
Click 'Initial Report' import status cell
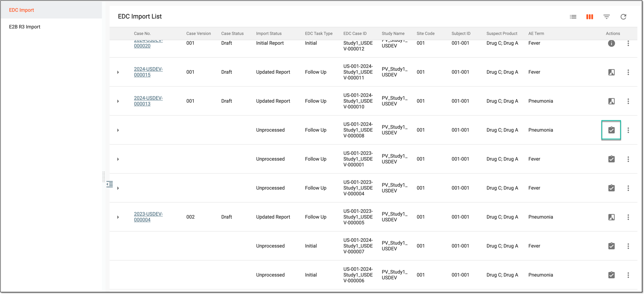pos(270,43)
